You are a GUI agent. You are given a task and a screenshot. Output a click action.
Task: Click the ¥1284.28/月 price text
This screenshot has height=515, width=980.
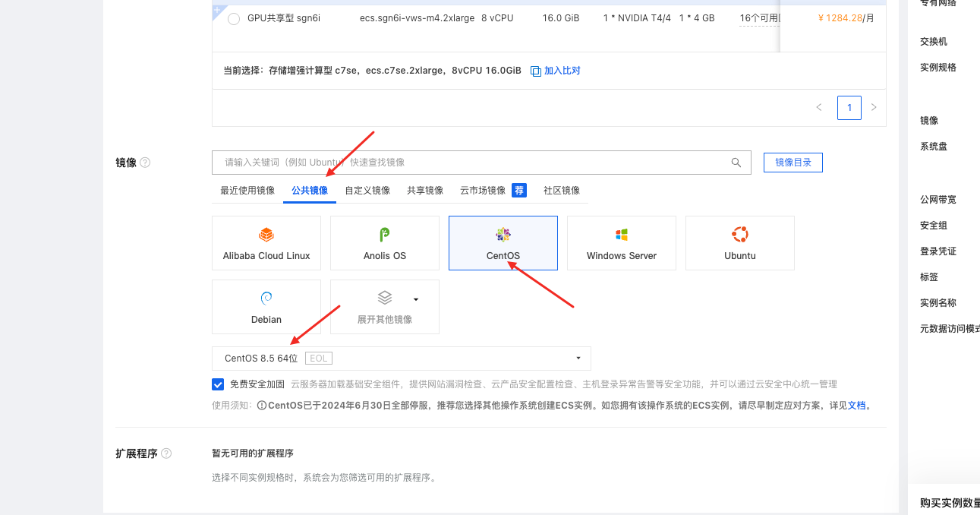pyautogui.click(x=846, y=18)
